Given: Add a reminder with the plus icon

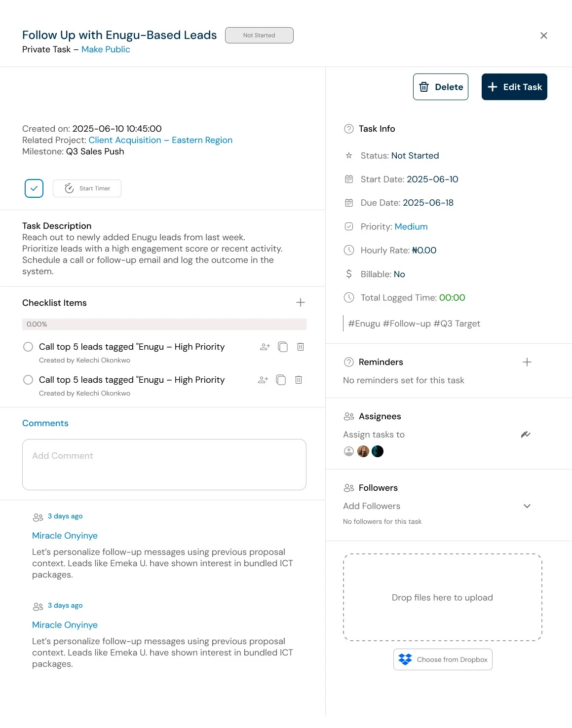Looking at the screenshot, I should click(527, 362).
